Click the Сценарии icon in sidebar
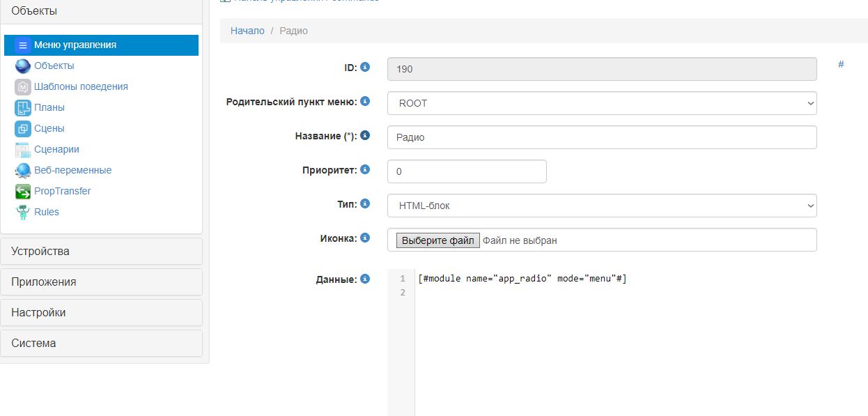868x416 pixels. pos(23,150)
